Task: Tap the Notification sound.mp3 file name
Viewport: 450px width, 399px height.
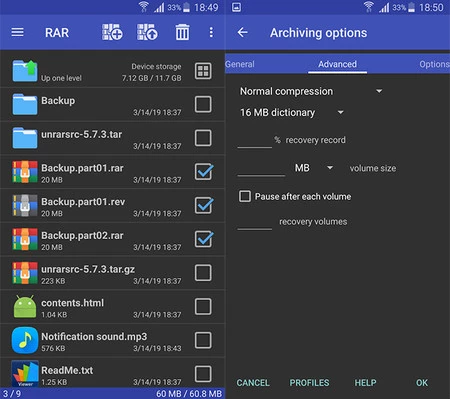Action: (94, 337)
